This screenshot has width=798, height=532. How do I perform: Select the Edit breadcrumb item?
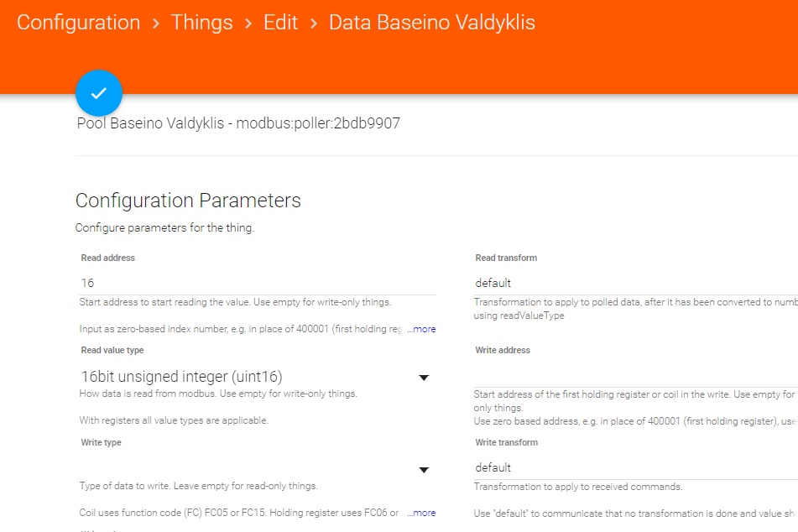280,23
